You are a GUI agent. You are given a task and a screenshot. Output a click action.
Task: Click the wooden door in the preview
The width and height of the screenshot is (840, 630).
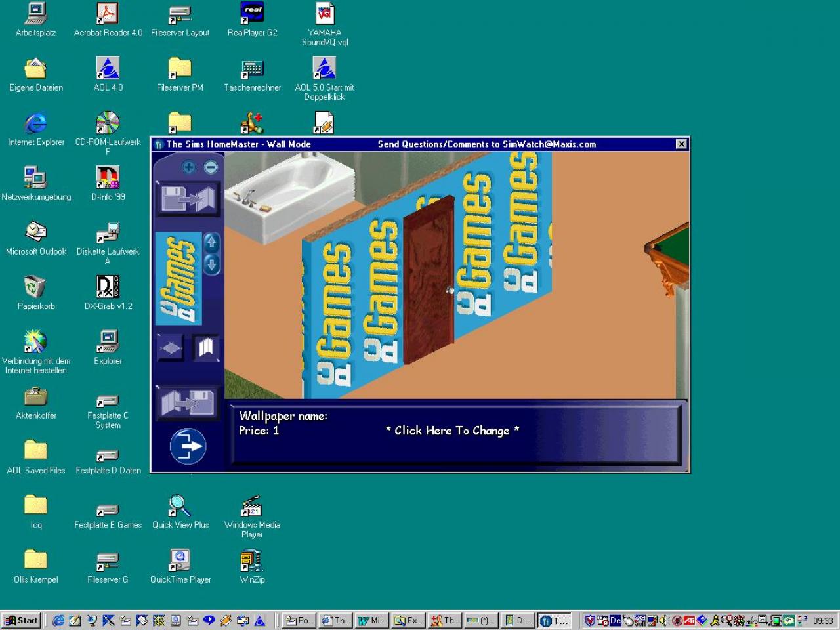tap(430, 280)
